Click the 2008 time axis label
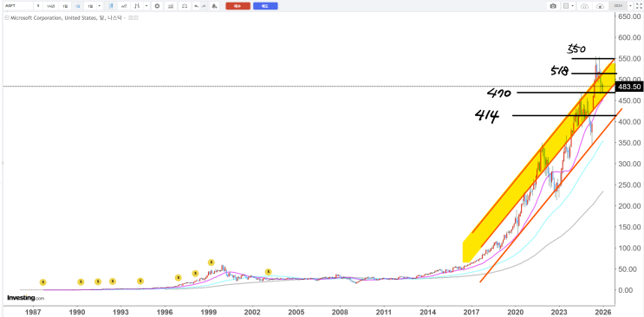The height and width of the screenshot is (317, 644). [x=340, y=311]
